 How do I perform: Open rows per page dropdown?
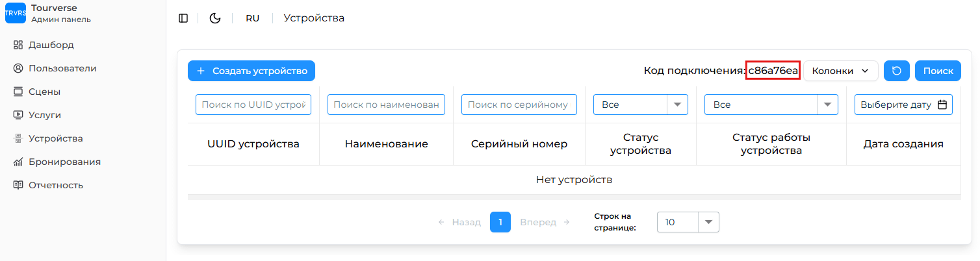click(x=688, y=222)
